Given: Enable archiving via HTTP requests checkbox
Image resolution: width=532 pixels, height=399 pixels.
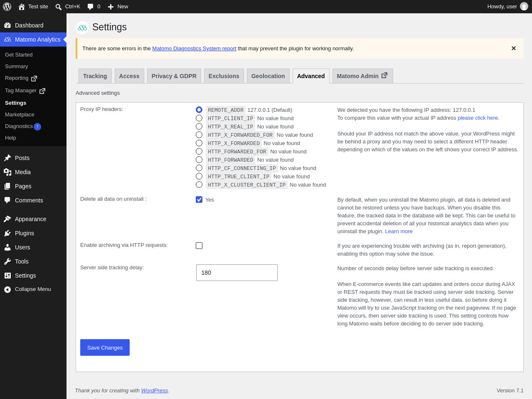Looking at the screenshot, I should click(199, 246).
